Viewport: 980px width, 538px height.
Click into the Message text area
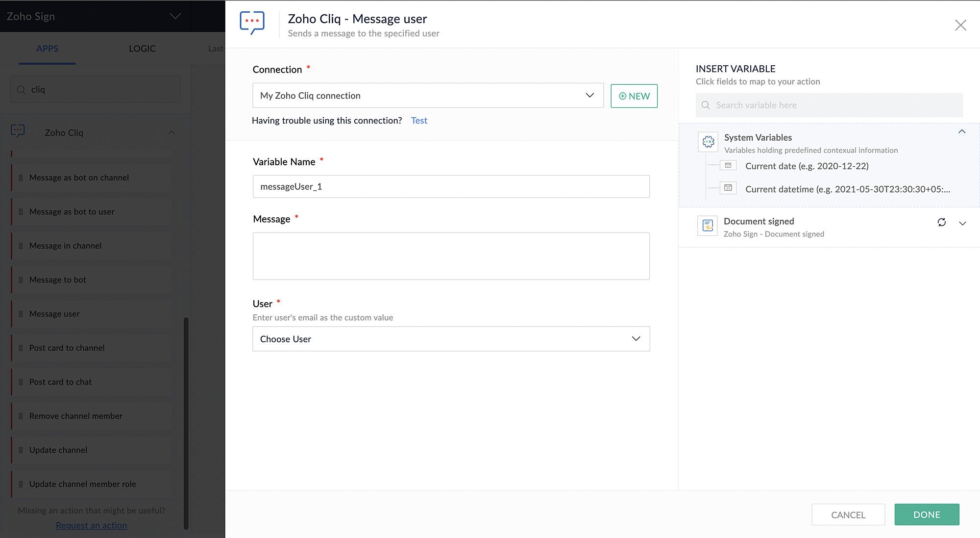[x=451, y=256]
